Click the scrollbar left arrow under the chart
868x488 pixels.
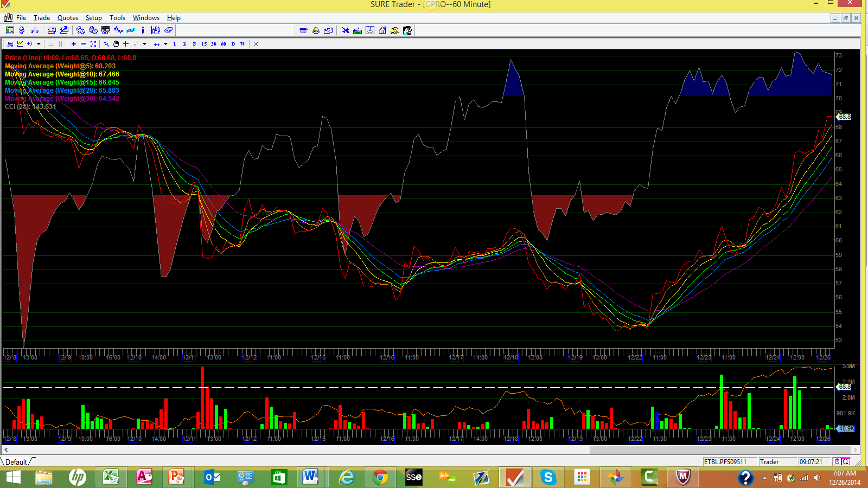[x=6, y=450]
